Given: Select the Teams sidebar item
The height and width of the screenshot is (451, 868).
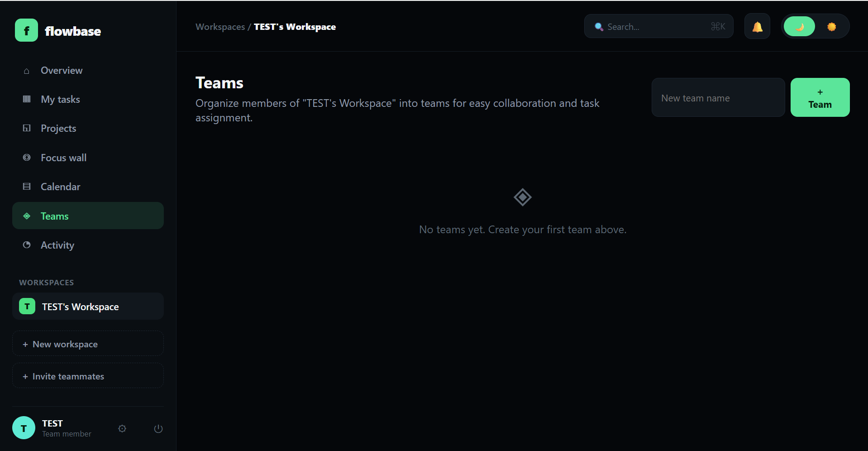Looking at the screenshot, I should click(88, 216).
